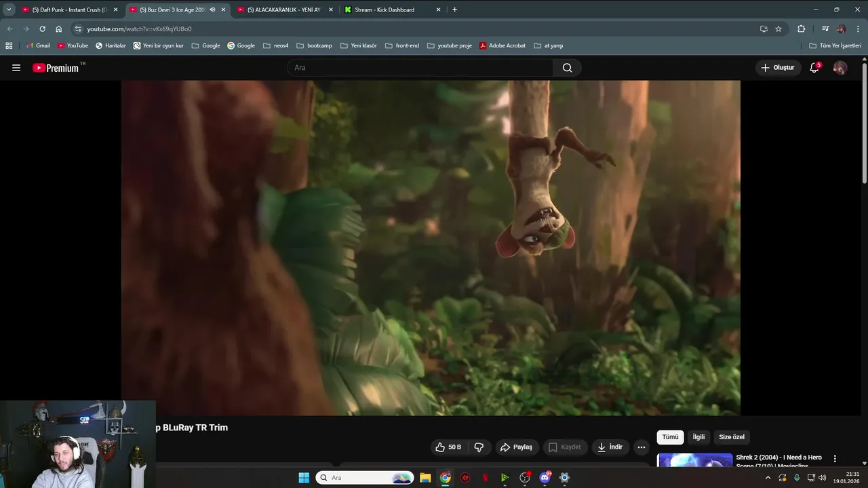Open Discord from the taskbar
Screen dimensions: 868x488
[x=545, y=478]
